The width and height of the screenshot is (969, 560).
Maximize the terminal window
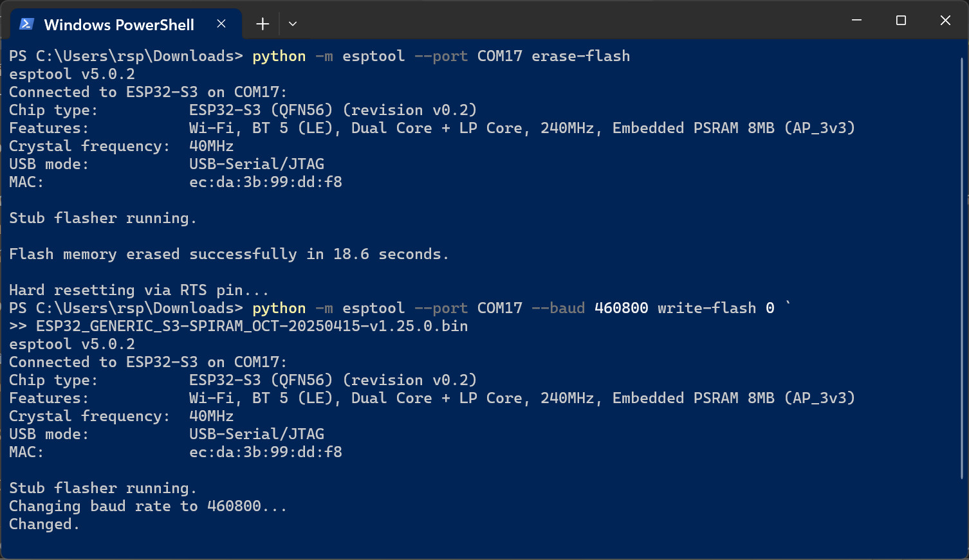click(x=901, y=21)
